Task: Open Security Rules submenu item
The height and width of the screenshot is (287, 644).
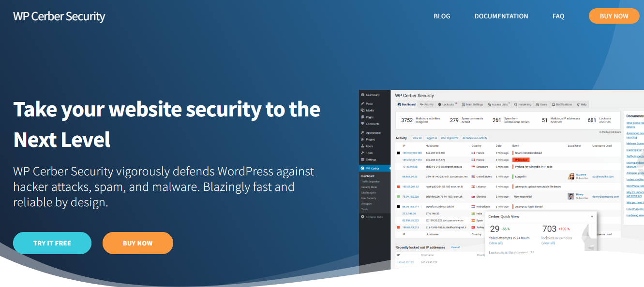Action: click(x=369, y=187)
